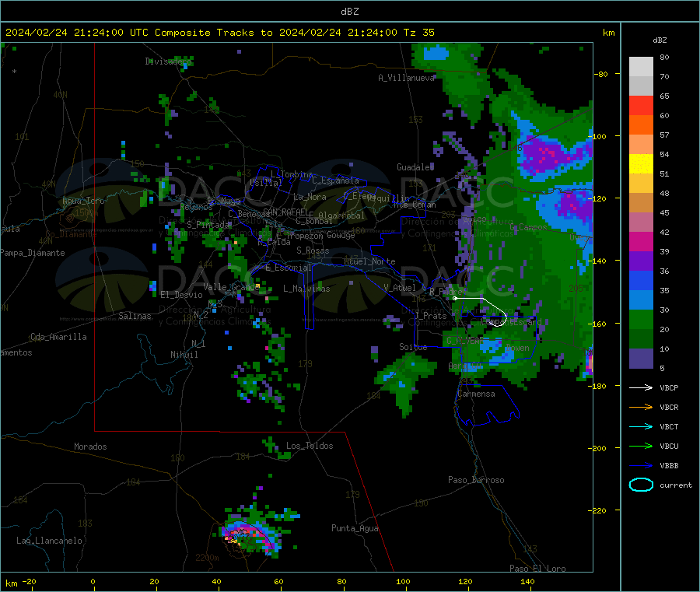
Task: Click the Nihuil location label
Action: click(x=184, y=355)
